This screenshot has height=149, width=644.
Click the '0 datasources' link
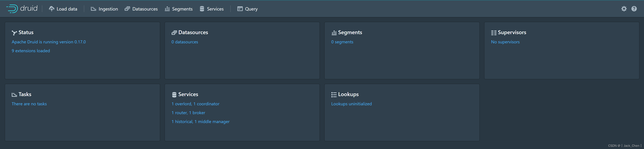pyautogui.click(x=185, y=42)
